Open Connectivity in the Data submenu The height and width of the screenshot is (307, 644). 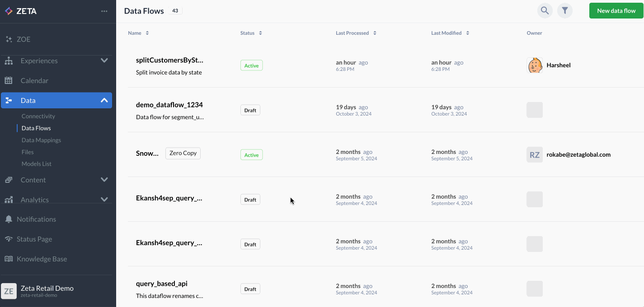pyautogui.click(x=38, y=116)
